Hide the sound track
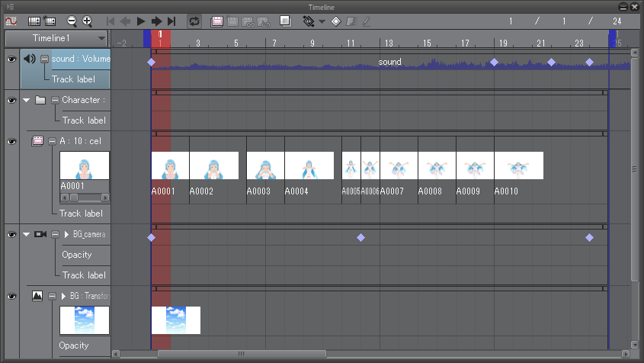 pyautogui.click(x=11, y=59)
